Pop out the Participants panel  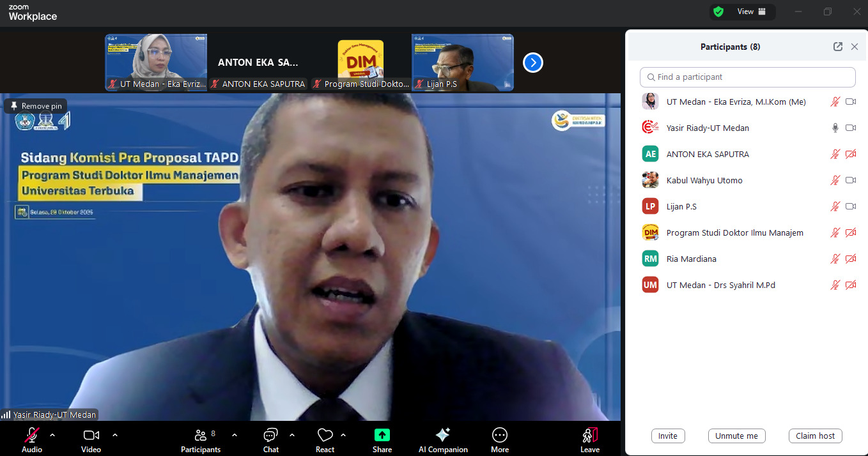tap(837, 47)
